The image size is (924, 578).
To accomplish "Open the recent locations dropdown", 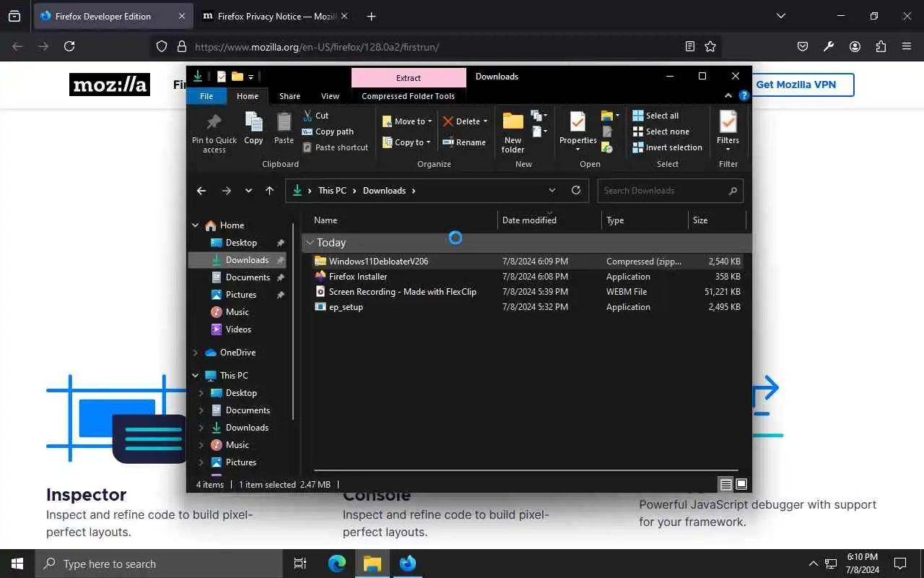I will tap(248, 191).
